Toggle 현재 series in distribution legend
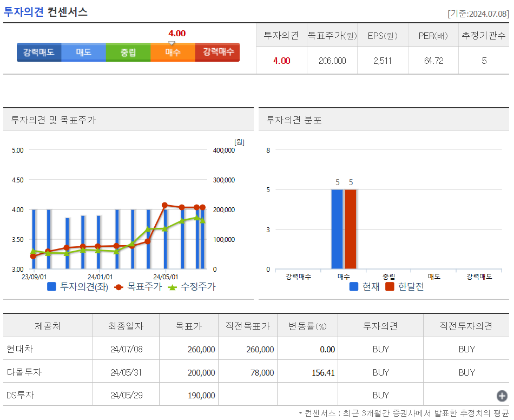Image resolution: width=514 pixels, height=420 pixels. (x=364, y=286)
